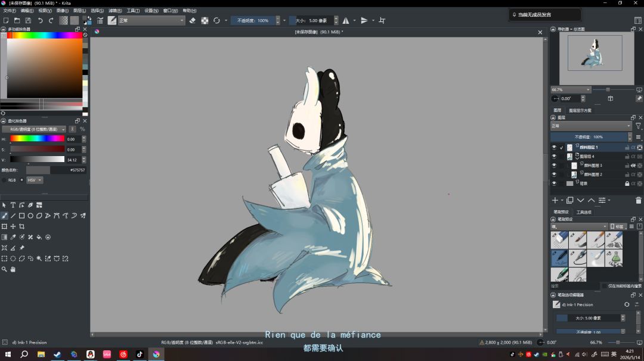Click the Undo arrow in toolbar

tap(41, 20)
